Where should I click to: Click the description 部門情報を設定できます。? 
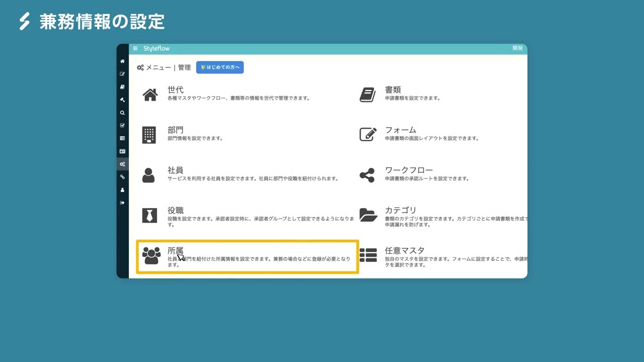tap(195, 138)
